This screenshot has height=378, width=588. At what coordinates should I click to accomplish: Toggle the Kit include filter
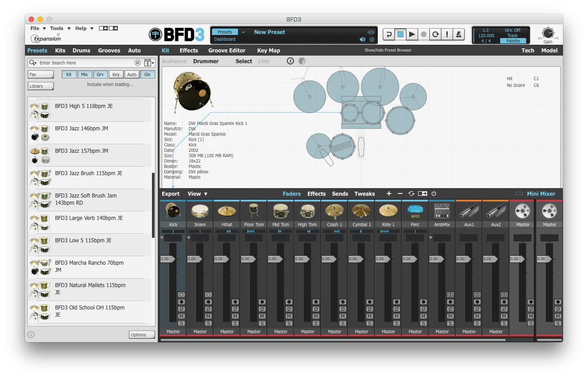(69, 74)
